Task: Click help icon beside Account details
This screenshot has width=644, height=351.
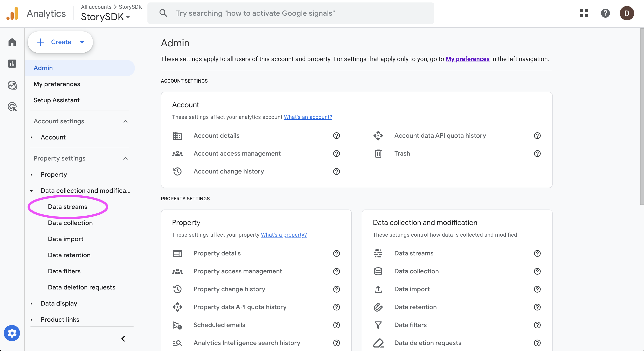Action: click(x=336, y=136)
